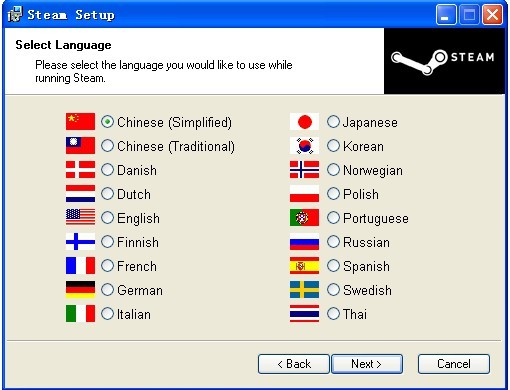510x390 pixels.
Task: Choose the Dutch radio button
Action: click(107, 194)
